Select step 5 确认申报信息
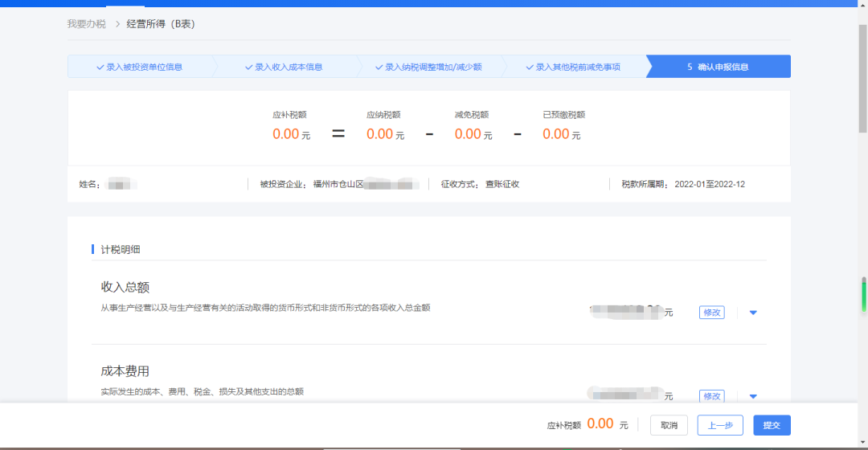Image resolution: width=868 pixels, height=450 pixels. [718, 67]
